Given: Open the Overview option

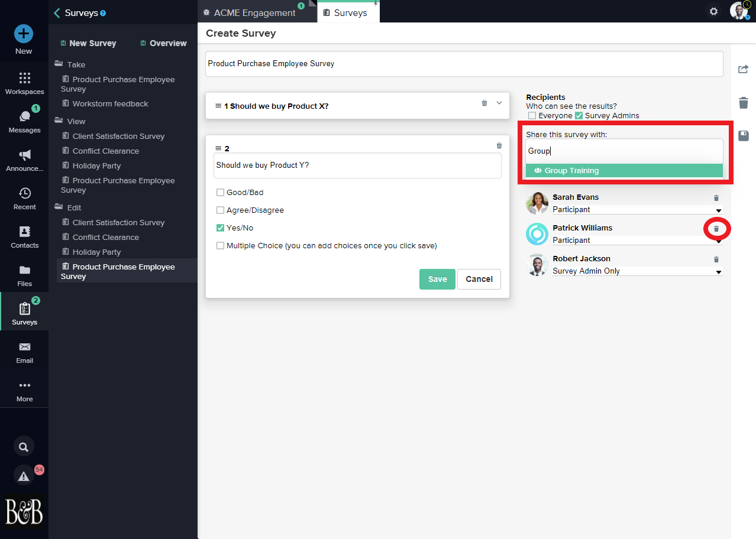Looking at the screenshot, I should pos(164,43).
